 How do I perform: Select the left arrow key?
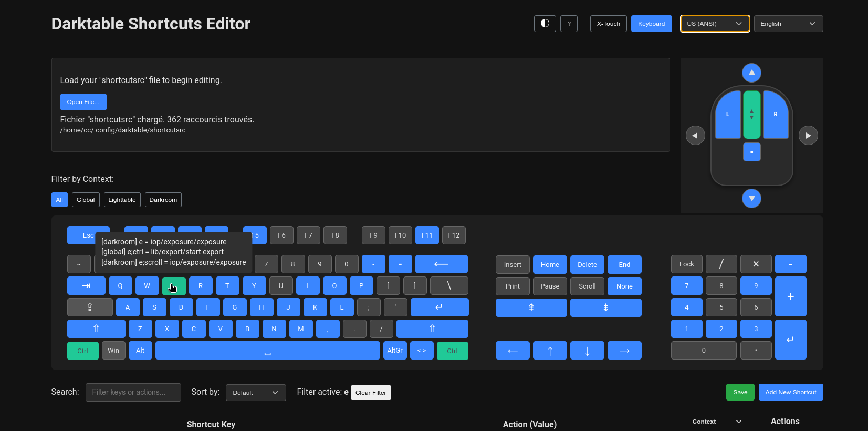513,351
